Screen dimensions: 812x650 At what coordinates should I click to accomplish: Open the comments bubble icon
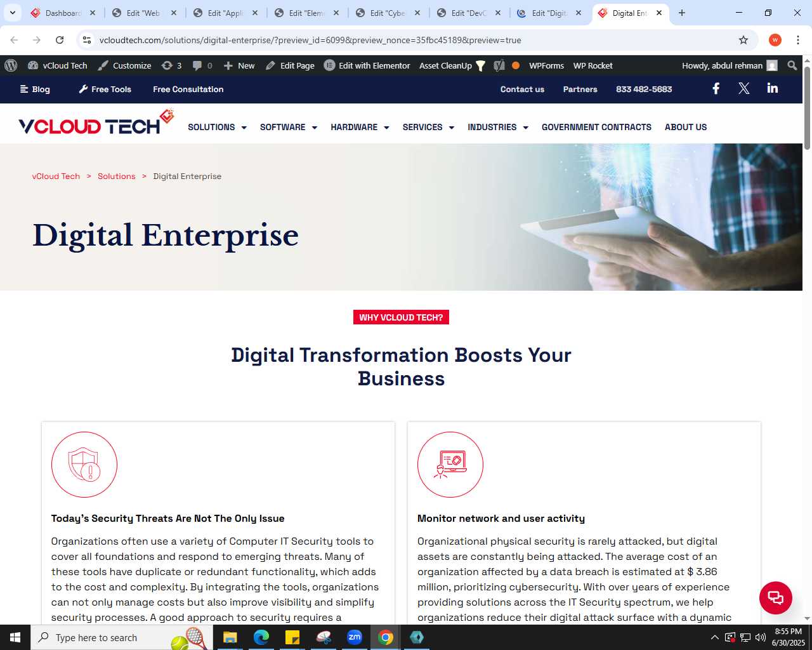click(202, 65)
